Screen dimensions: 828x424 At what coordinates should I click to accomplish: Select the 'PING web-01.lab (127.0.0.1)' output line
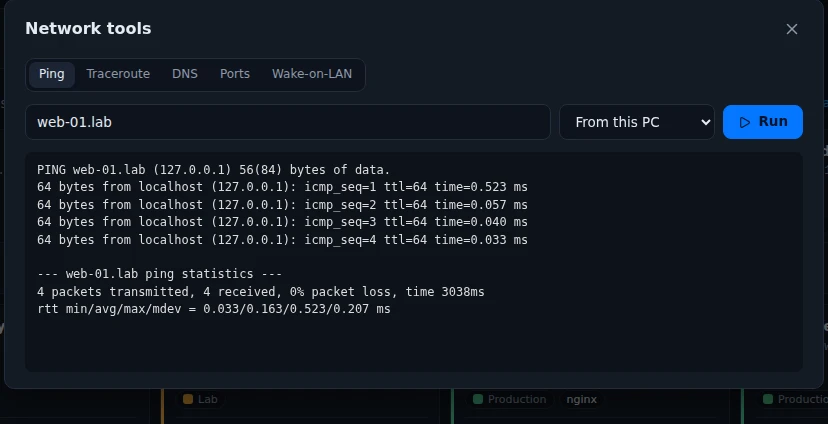pos(213,170)
